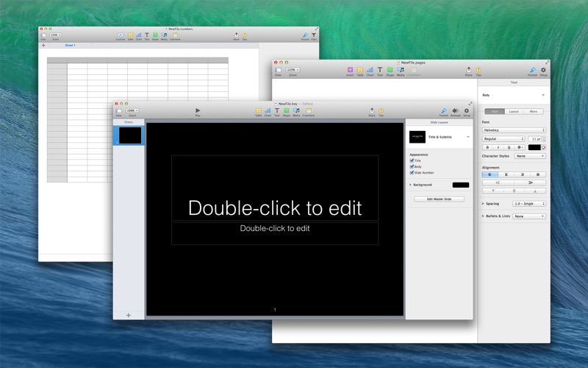Click black text color swatch in Pages
Viewport: 588px width, 368px height.
[534, 148]
